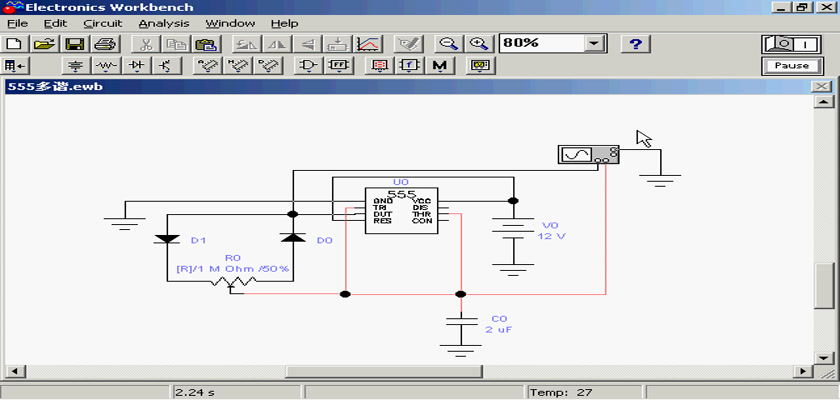Open the Sources parts bin
Image resolution: width=840 pixels, height=400 pixels.
pos(77,66)
